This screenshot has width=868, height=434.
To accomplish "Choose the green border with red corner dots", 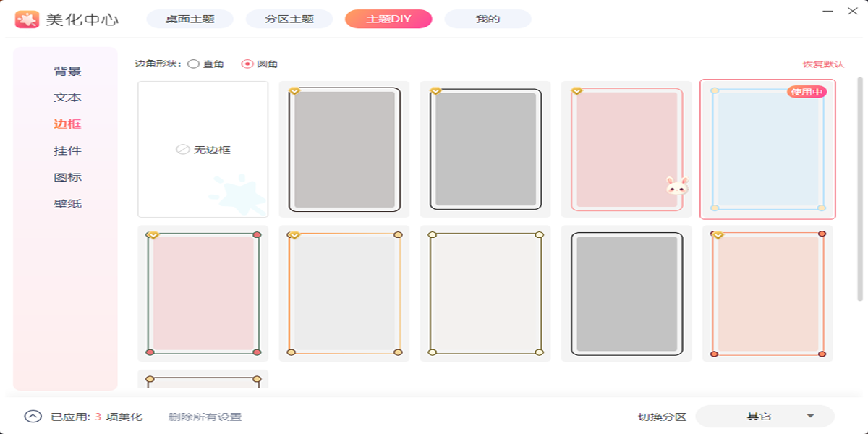I will point(203,293).
